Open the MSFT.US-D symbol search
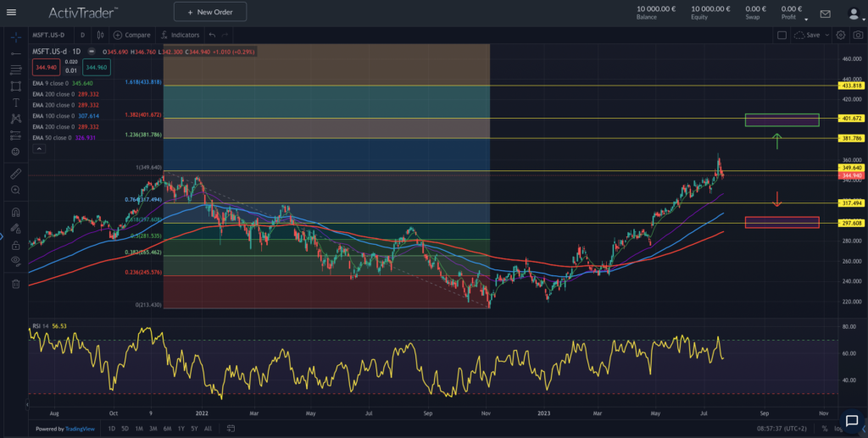Screen dimensions: 868x438 click(x=48, y=35)
